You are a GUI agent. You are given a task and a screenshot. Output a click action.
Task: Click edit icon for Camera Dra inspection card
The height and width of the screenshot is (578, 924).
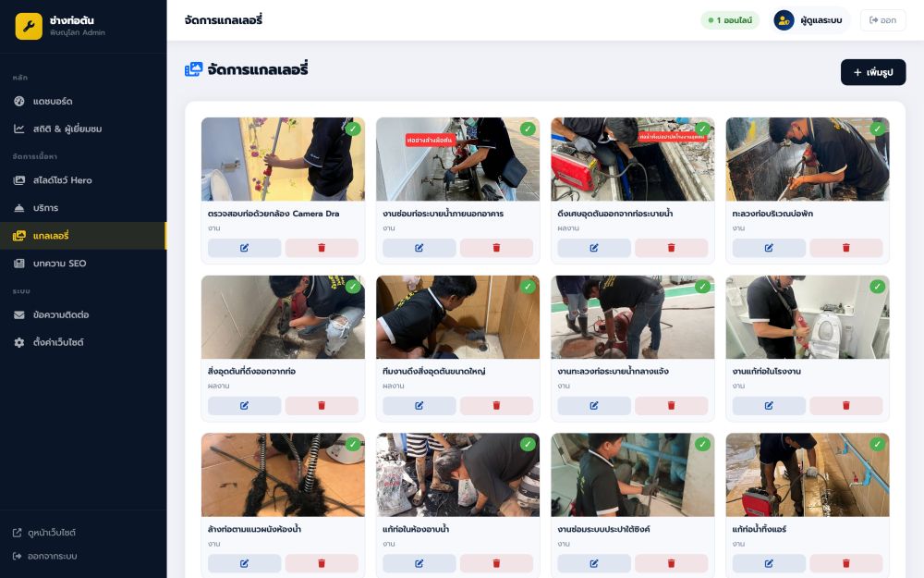pyautogui.click(x=244, y=248)
